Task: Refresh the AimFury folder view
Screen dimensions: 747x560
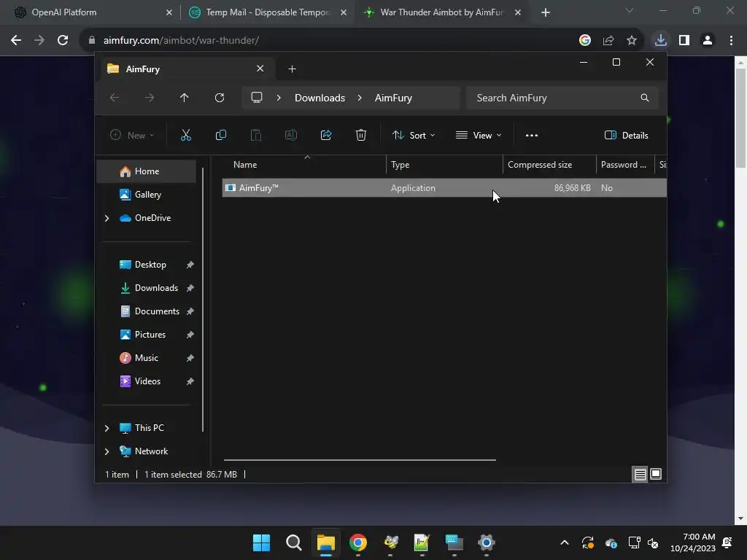Action: pyautogui.click(x=219, y=98)
